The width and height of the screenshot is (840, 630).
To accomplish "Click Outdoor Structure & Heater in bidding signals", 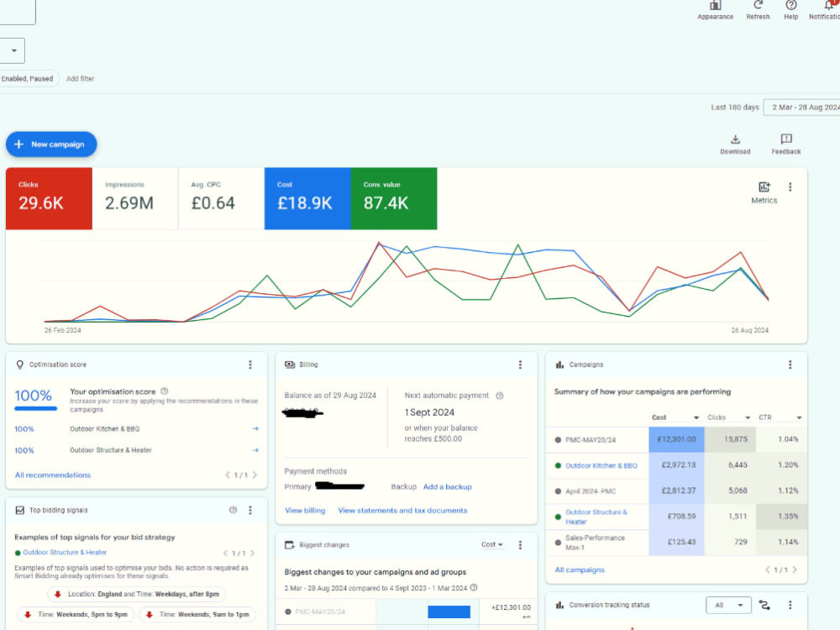I will click(x=65, y=553).
